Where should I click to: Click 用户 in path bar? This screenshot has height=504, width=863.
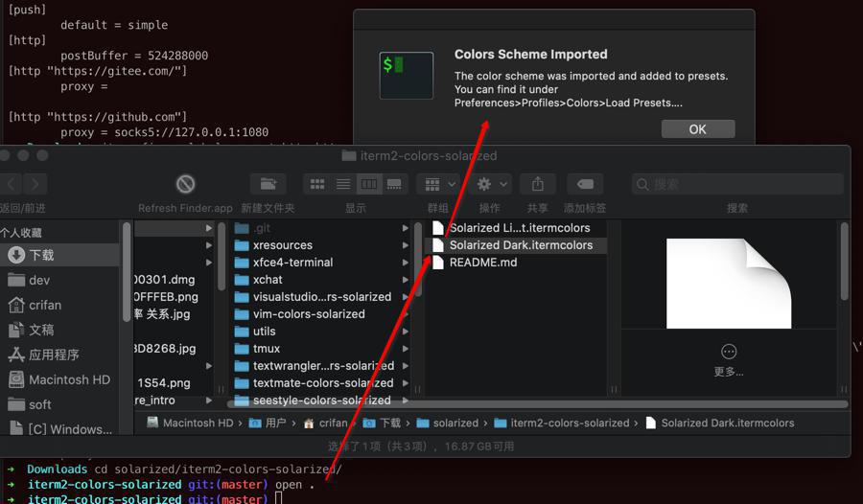click(x=268, y=423)
